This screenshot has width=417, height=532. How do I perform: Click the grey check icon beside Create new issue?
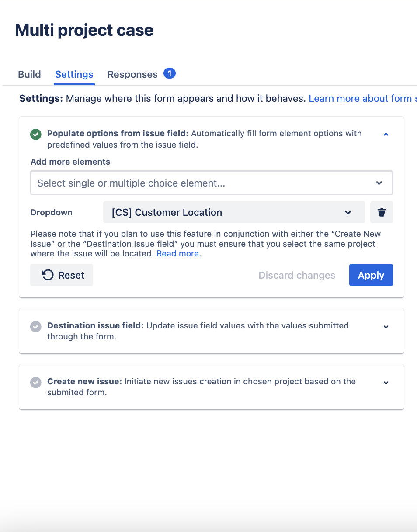[x=36, y=382]
